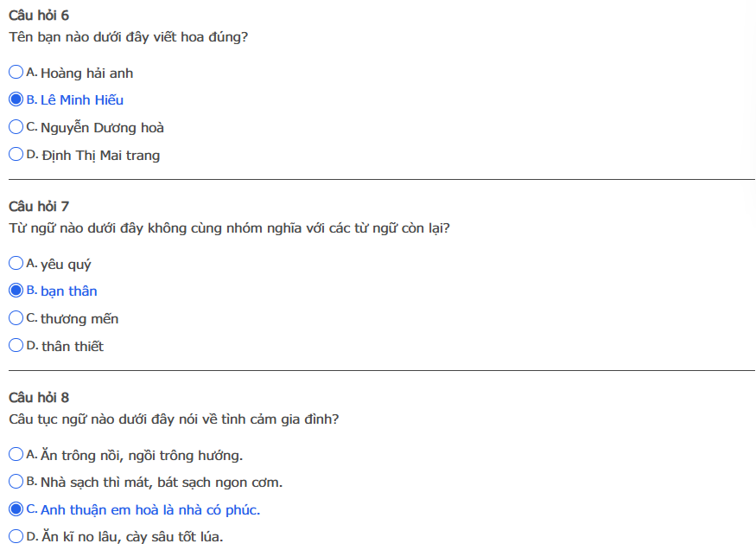Click the 'Câu hỏi 6' heading
756x550 pixels.
point(39,16)
